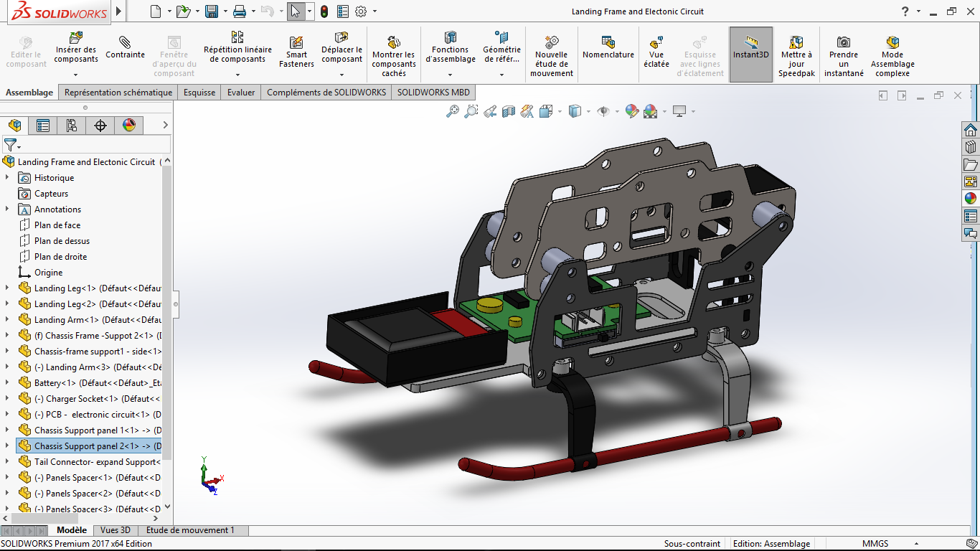Click the Rebuild traffic light icon
980x551 pixels.
[x=324, y=11]
